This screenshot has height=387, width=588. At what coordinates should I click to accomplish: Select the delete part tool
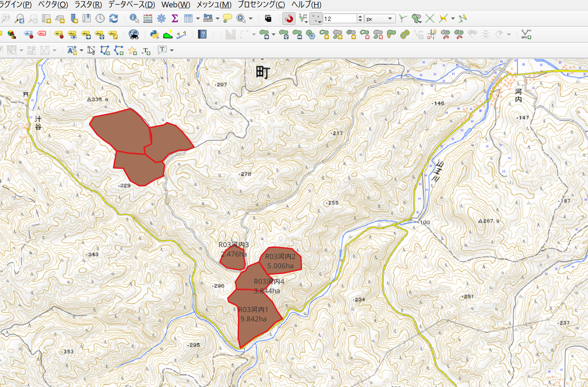pos(378,34)
